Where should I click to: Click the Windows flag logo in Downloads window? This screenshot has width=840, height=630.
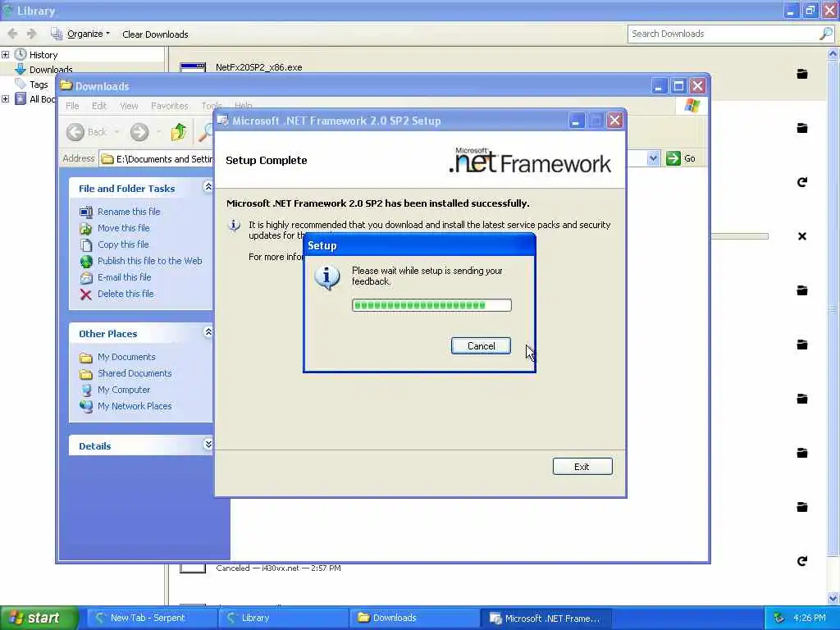coord(692,106)
